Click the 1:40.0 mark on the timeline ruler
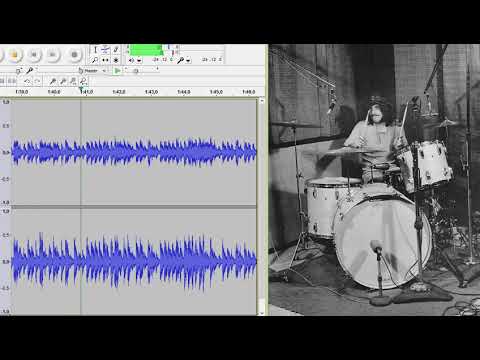The width and height of the screenshot is (480, 360). click(54, 92)
